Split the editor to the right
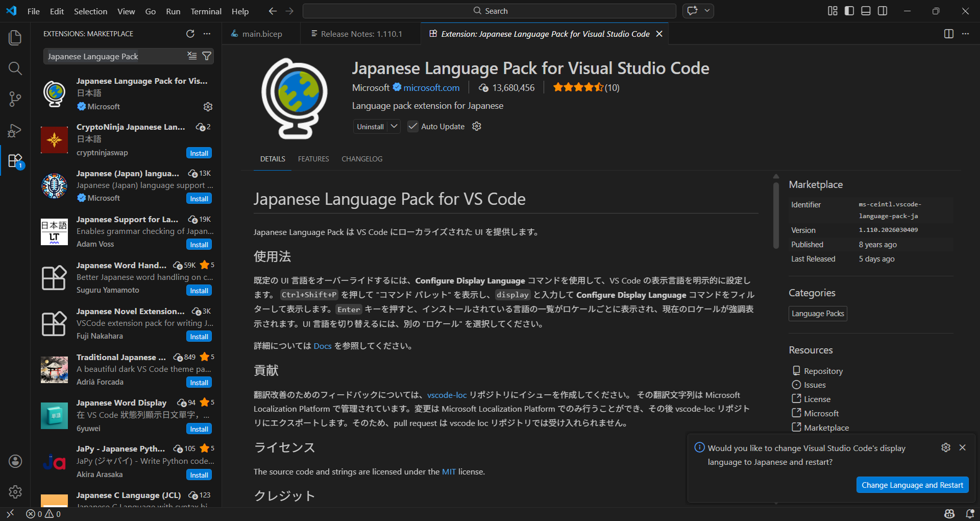This screenshot has height=521, width=980. coord(949,34)
